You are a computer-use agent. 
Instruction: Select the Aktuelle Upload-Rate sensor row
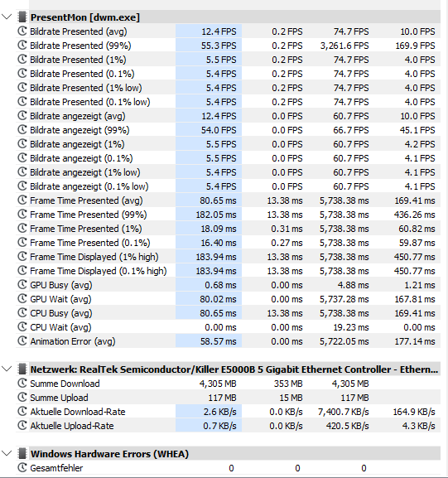click(x=228, y=426)
